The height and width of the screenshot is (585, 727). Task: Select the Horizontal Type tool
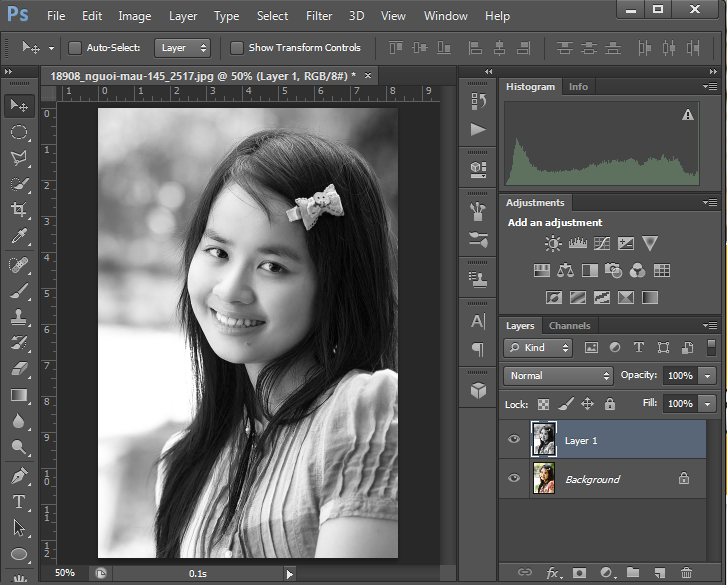pos(18,501)
